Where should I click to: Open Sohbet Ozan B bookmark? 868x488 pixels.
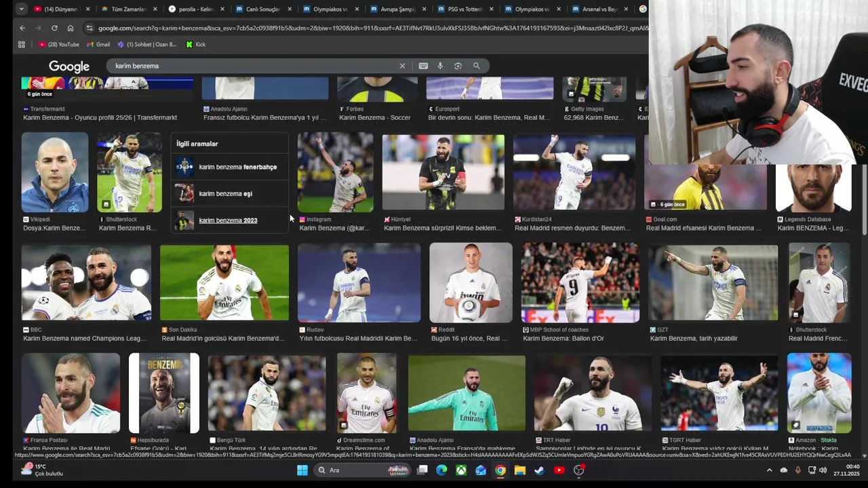pyautogui.click(x=147, y=44)
